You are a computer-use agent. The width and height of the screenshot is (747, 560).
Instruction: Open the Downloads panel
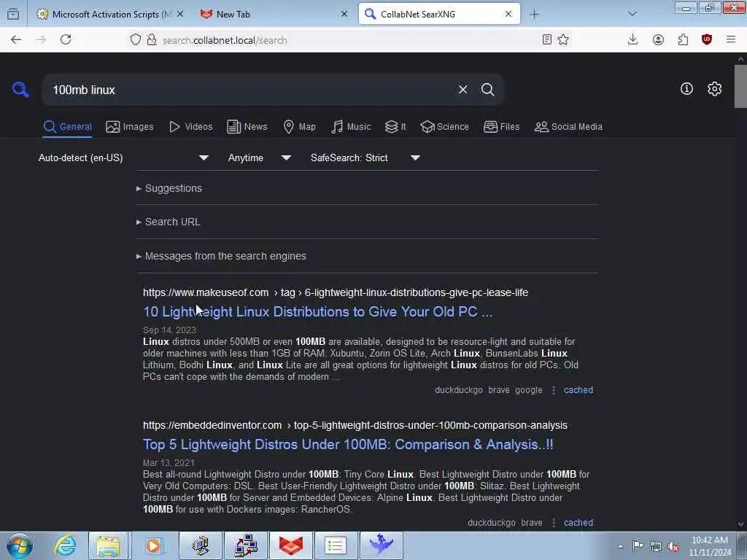point(632,40)
